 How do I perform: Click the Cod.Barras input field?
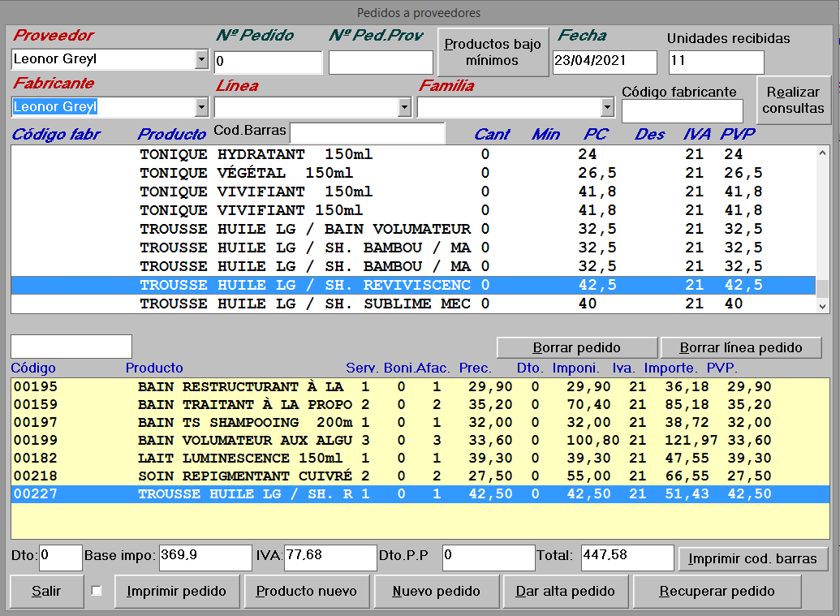pos(368,133)
